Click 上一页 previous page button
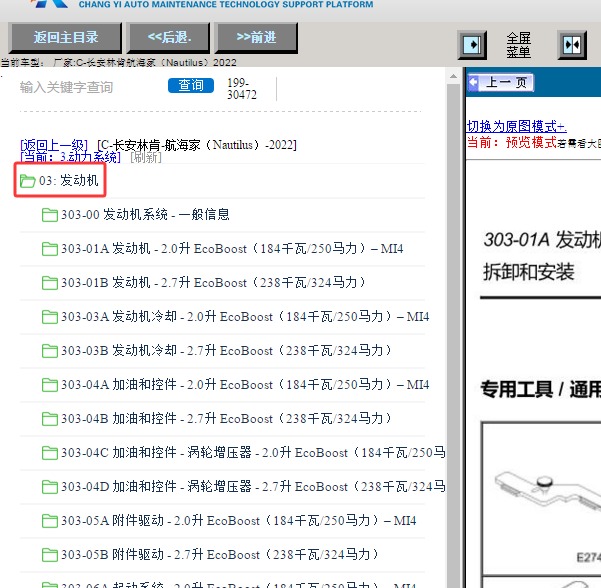 tap(501, 82)
